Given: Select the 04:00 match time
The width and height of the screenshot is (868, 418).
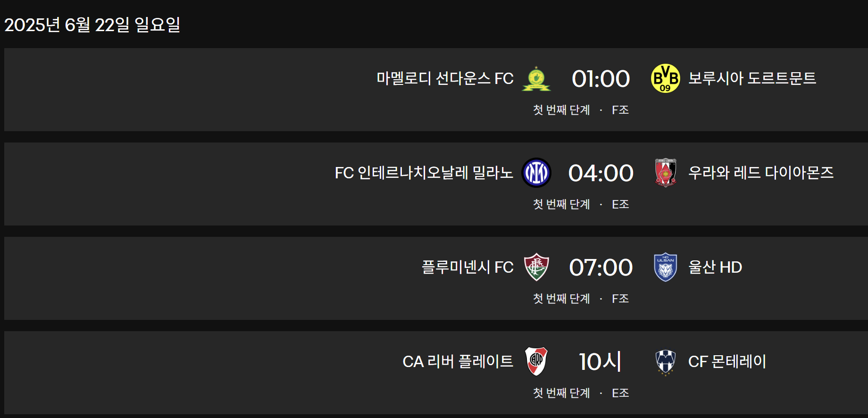Looking at the screenshot, I should [601, 173].
